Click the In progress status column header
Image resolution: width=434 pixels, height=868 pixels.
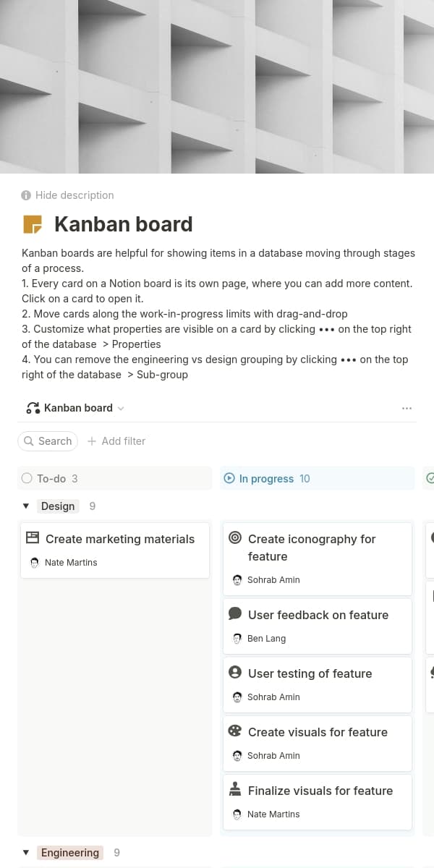pyautogui.click(x=266, y=478)
